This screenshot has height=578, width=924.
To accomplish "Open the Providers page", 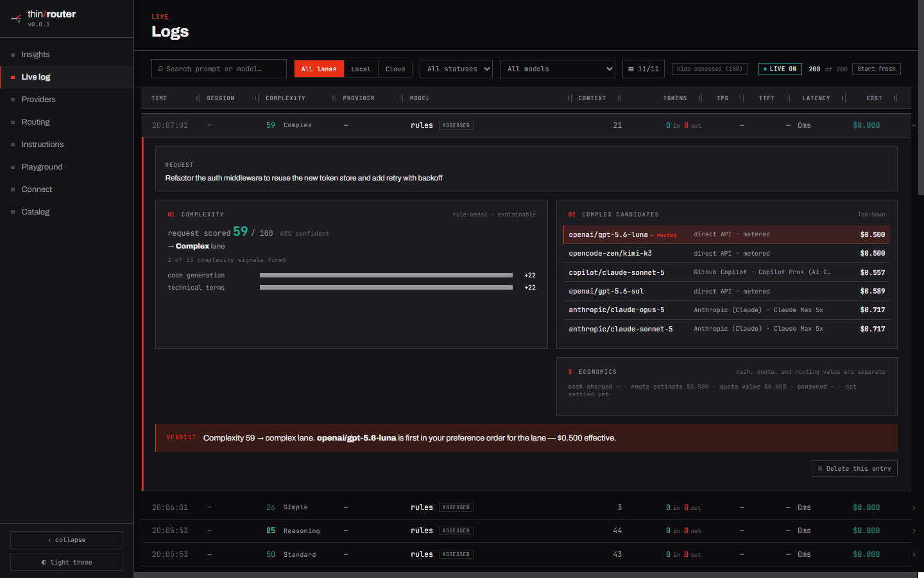I will click(67, 100).
